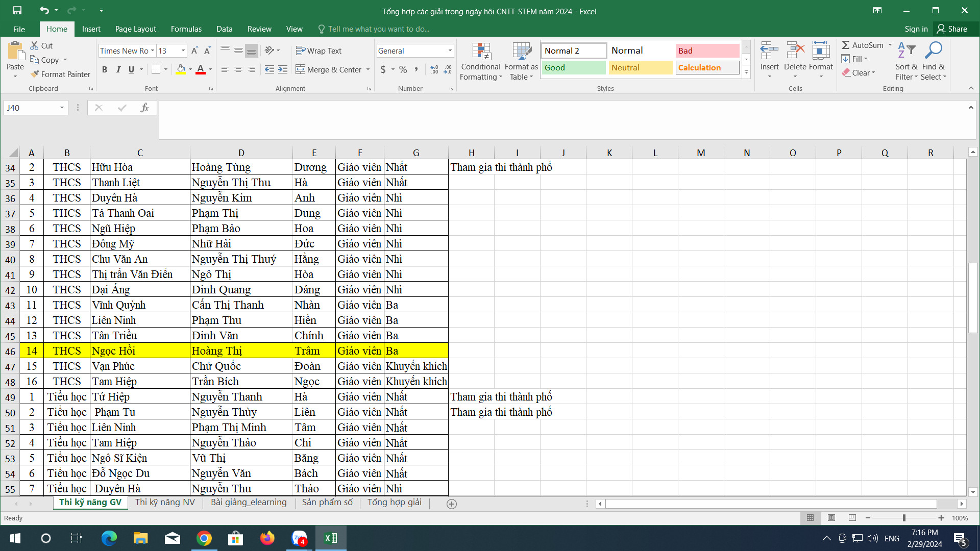This screenshot has width=980, height=551.
Task: Switch to the Tổng hợp giải sheet
Action: click(394, 503)
